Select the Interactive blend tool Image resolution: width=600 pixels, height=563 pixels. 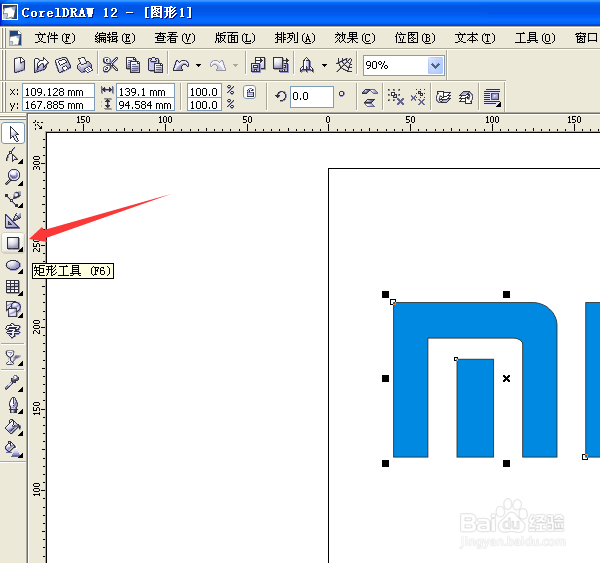point(14,358)
